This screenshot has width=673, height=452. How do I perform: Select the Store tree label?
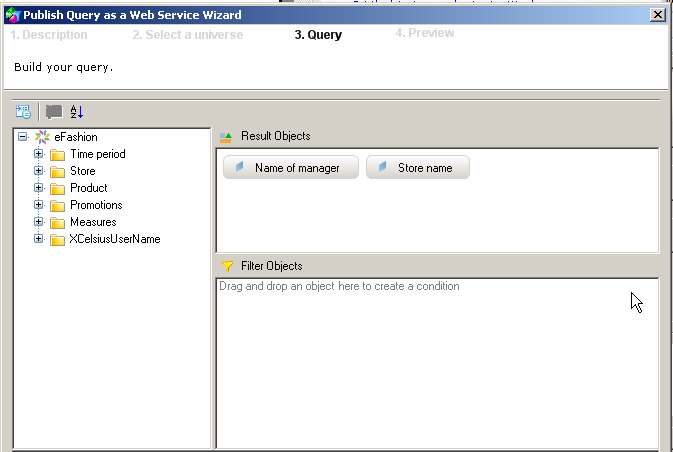click(83, 171)
